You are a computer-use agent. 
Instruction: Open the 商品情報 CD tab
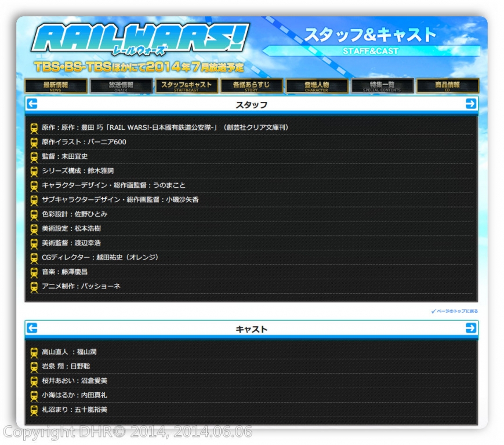(x=449, y=87)
